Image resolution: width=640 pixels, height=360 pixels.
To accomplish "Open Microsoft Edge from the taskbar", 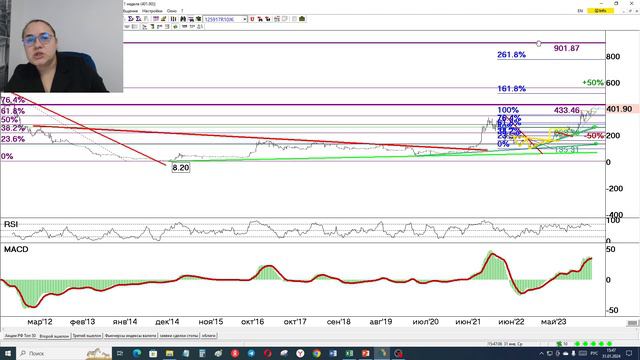I will [137, 353].
